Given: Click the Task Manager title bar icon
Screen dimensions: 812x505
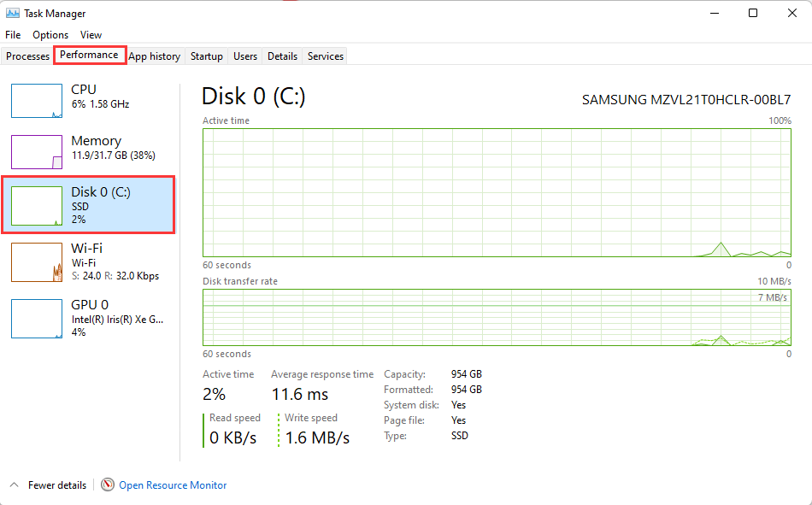Looking at the screenshot, I should [x=13, y=14].
